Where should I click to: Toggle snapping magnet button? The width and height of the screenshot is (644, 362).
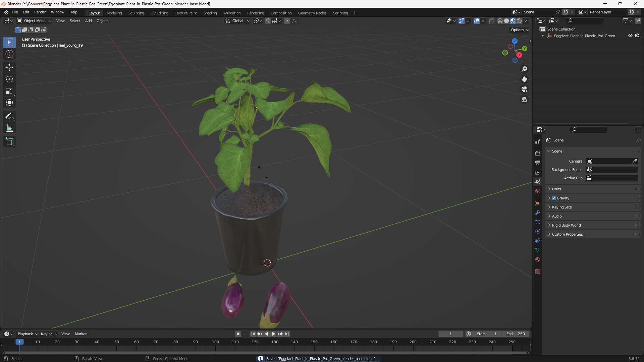268,21
